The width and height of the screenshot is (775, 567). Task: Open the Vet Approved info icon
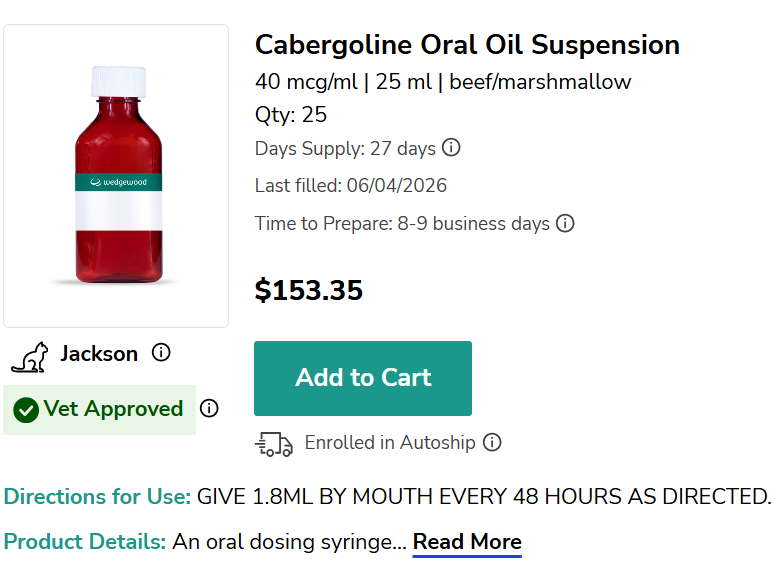click(x=209, y=408)
